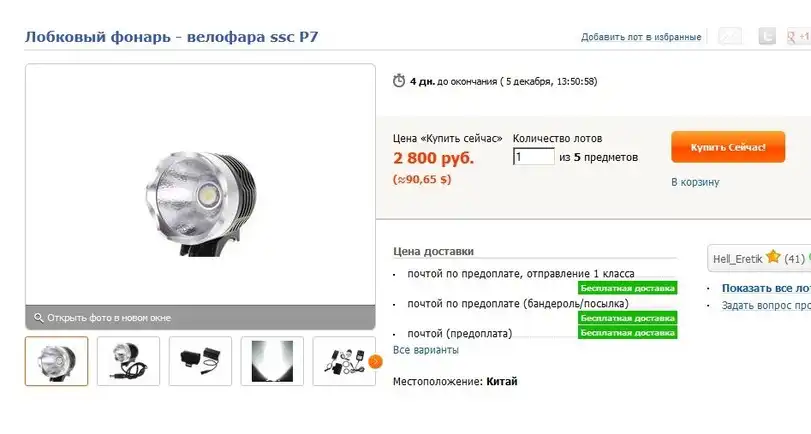The height and width of the screenshot is (434, 811).
Task: Click Показать все лоты link
Action: (766, 288)
